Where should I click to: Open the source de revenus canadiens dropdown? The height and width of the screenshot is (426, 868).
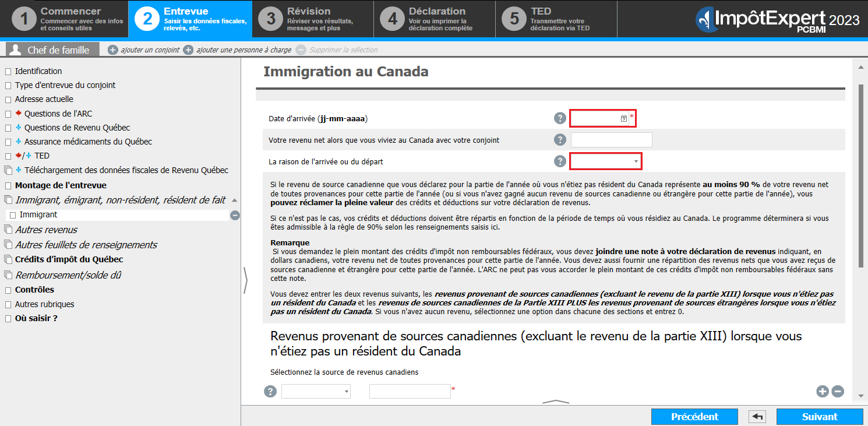316,391
